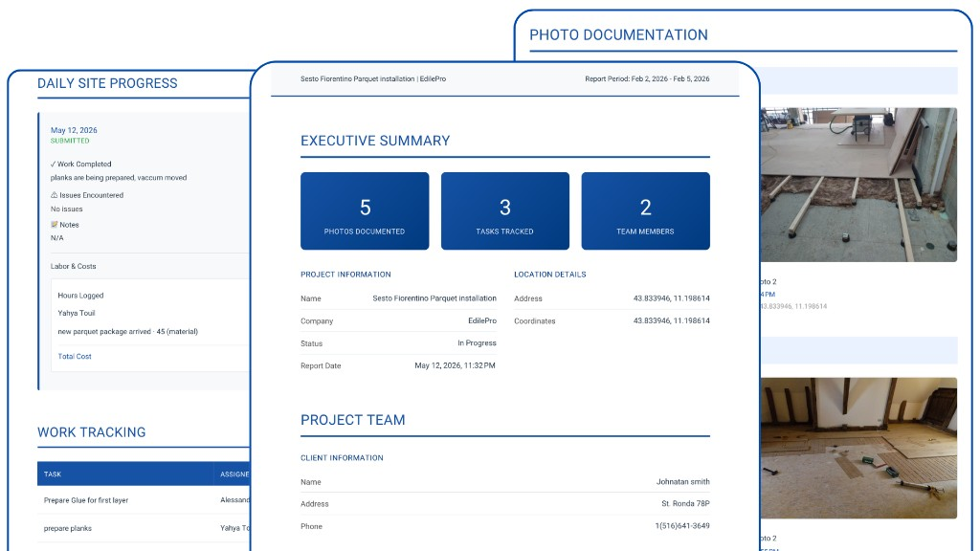Click the Location Details subheading
Image resolution: width=980 pixels, height=551 pixels.
[550, 275]
